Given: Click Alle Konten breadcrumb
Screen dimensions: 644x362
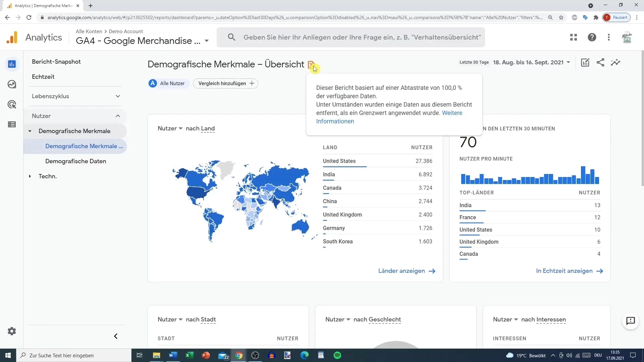Looking at the screenshot, I should (x=89, y=31).
